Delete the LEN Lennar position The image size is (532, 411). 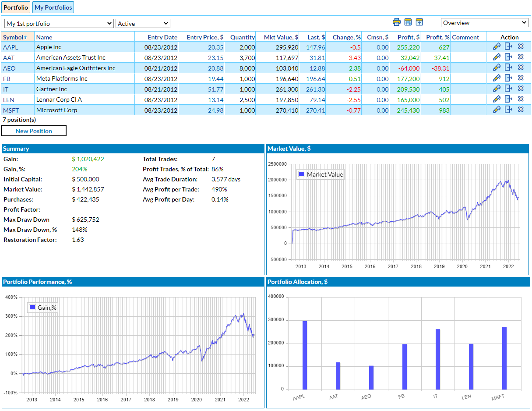521,99
